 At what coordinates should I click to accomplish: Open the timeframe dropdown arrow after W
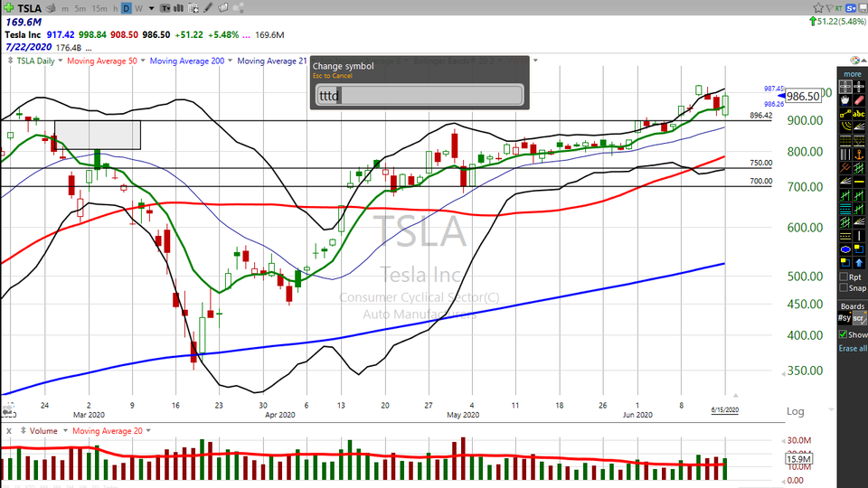[151, 8]
